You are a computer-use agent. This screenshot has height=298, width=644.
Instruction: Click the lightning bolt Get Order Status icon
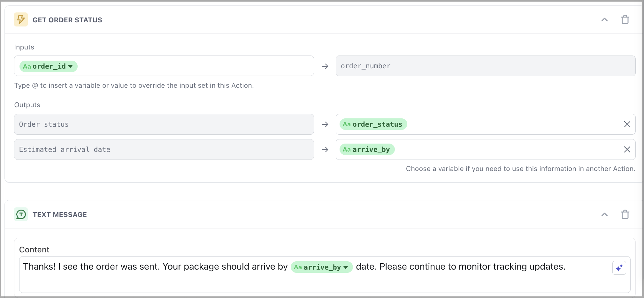coord(21,19)
